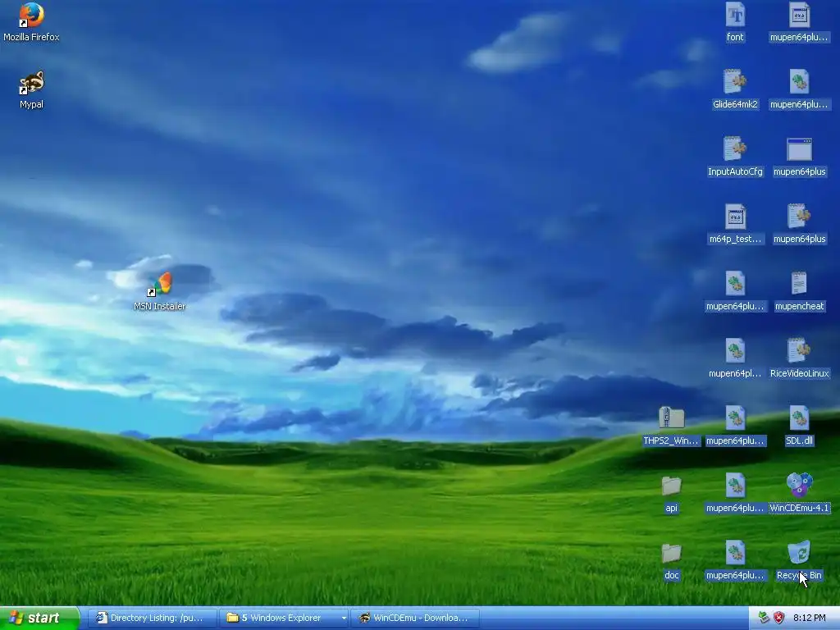Select mupen64plus config file with notepad-gear icon
The width and height of the screenshot is (840, 630).
(799, 223)
